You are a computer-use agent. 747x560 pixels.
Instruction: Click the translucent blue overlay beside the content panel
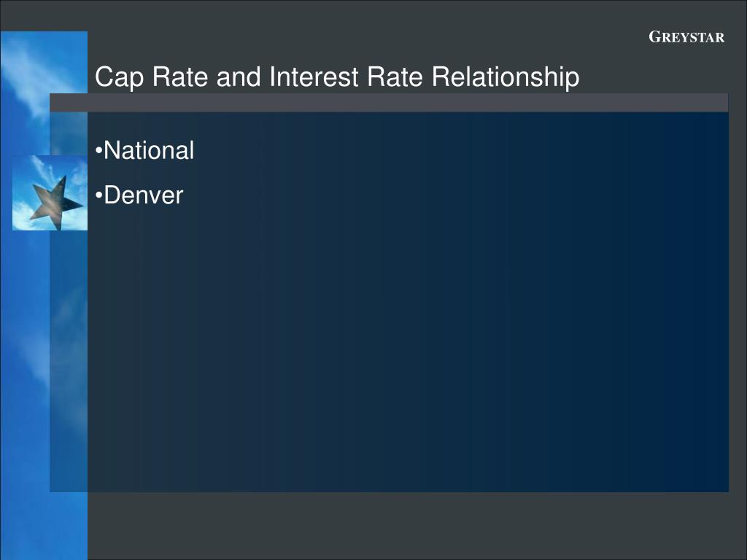(x=69, y=361)
